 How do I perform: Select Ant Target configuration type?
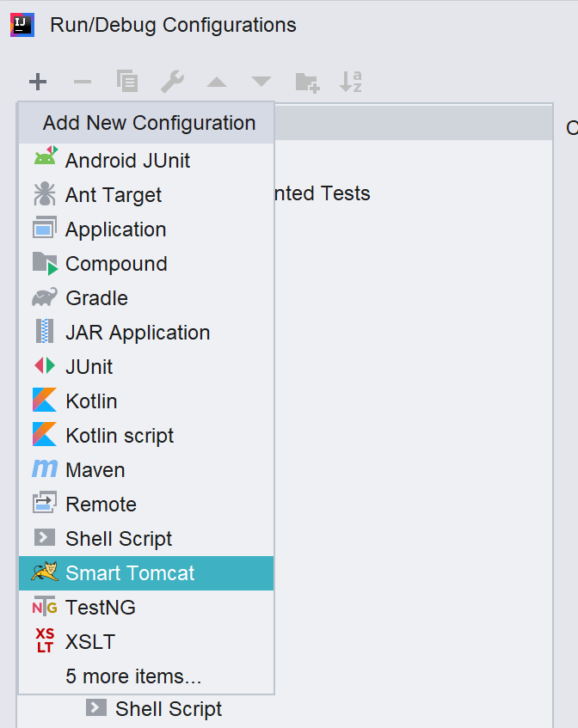146,195
